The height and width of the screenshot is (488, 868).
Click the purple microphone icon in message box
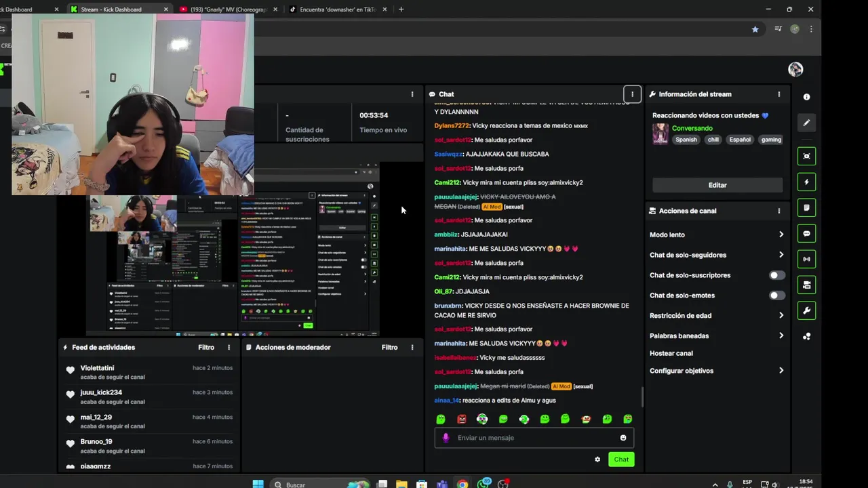click(446, 438)
